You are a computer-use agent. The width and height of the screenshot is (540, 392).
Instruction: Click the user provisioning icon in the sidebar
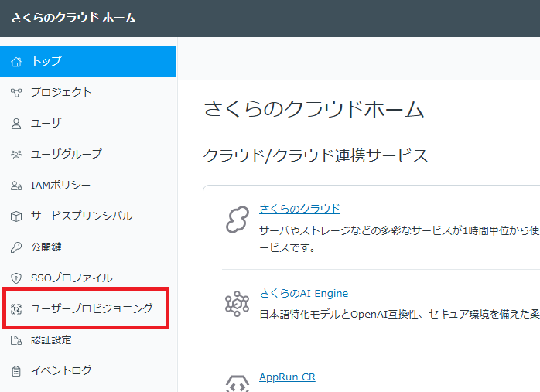[x=16, y=309]
